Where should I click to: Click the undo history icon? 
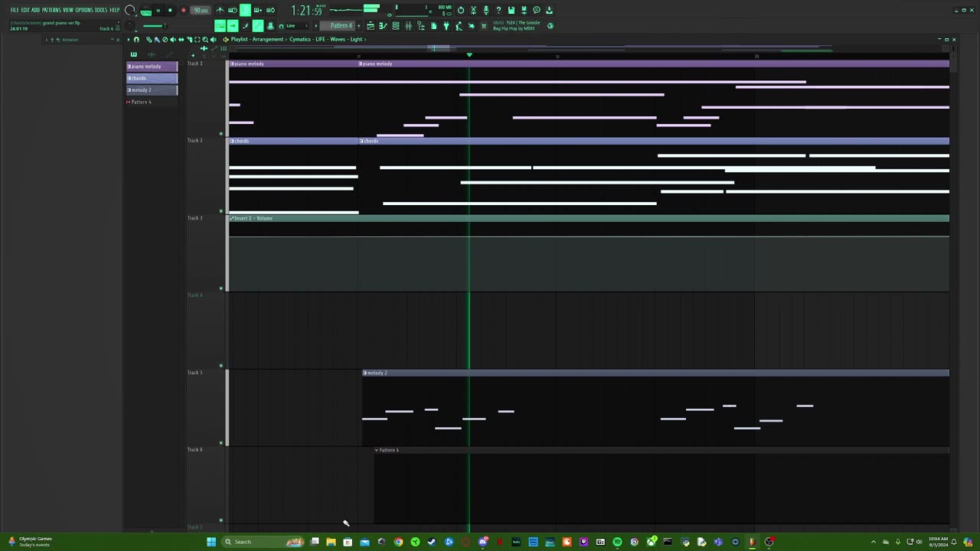(x=461, y=10)
